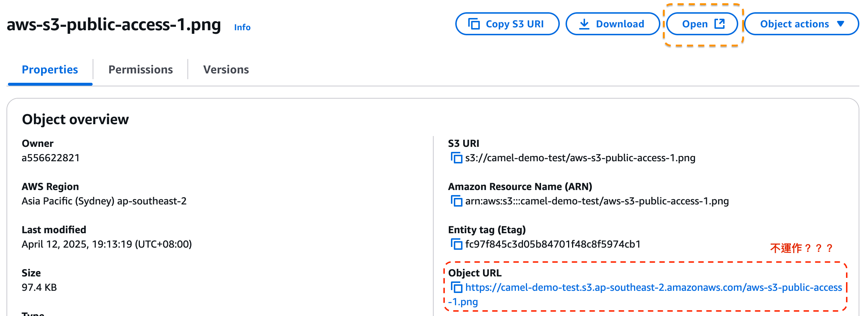The height and width of the screenshot is (316, 868).
Task: Copy the Entity tag (Etag) icon
Action: click(456, 244)
